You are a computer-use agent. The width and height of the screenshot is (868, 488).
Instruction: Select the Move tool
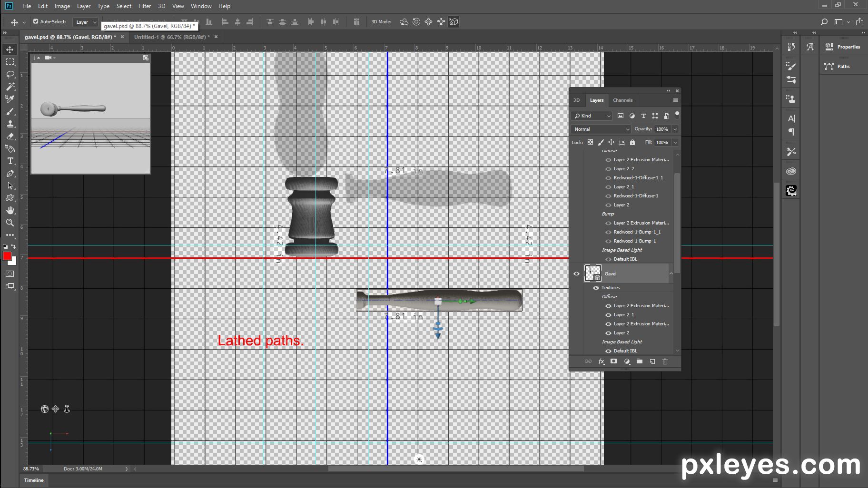[10, 49]
